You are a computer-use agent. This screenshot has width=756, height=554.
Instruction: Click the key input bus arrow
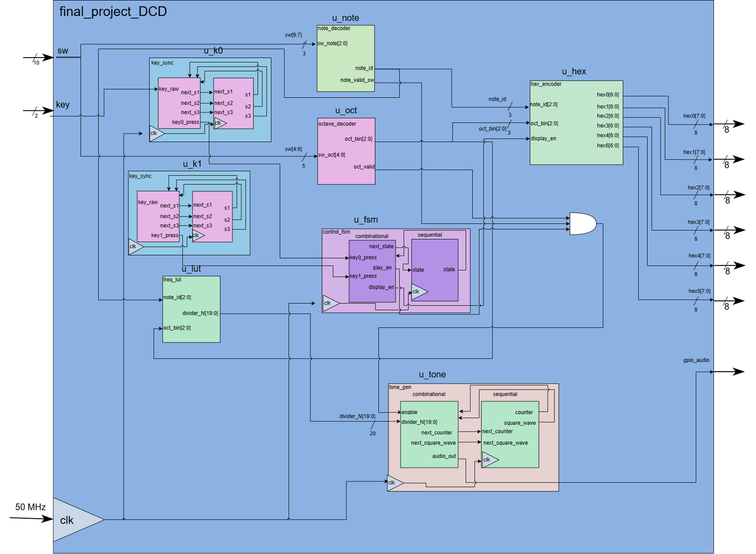tap(39, 111)
